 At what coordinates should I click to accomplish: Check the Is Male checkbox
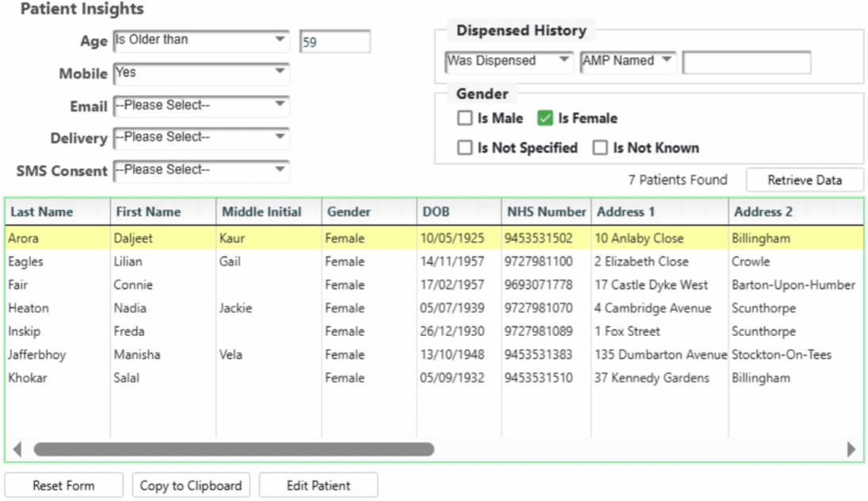point(465,119)
